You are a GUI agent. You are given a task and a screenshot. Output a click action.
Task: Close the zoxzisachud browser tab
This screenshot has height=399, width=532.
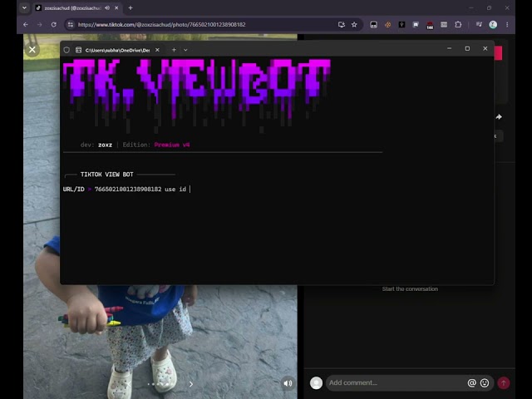coord(116,7)
